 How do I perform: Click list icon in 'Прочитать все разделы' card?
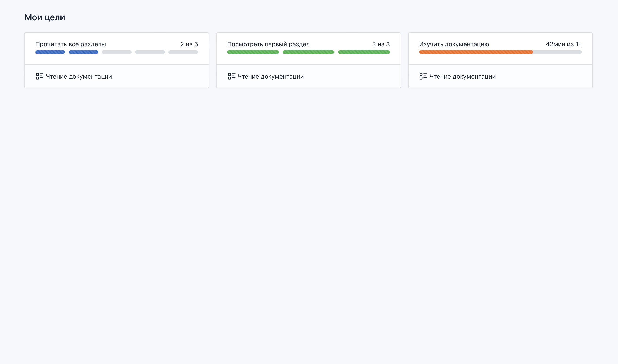coord(40,76)
